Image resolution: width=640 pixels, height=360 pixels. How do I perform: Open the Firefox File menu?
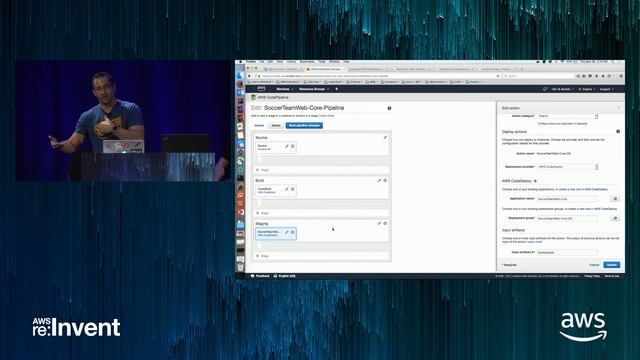click(262, 62)
